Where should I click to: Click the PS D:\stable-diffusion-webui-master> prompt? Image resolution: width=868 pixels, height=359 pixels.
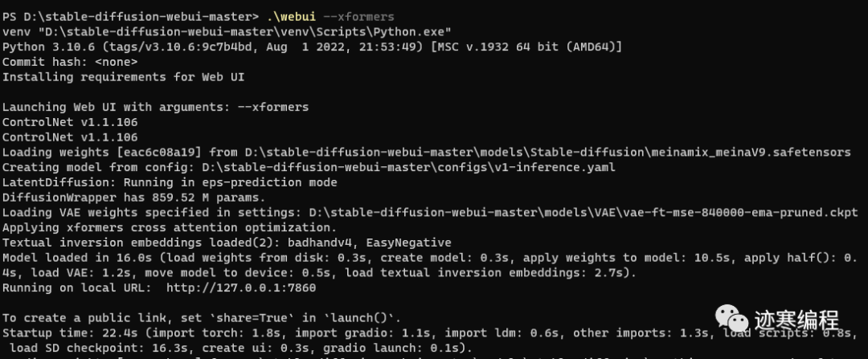[x=130, y=16]
